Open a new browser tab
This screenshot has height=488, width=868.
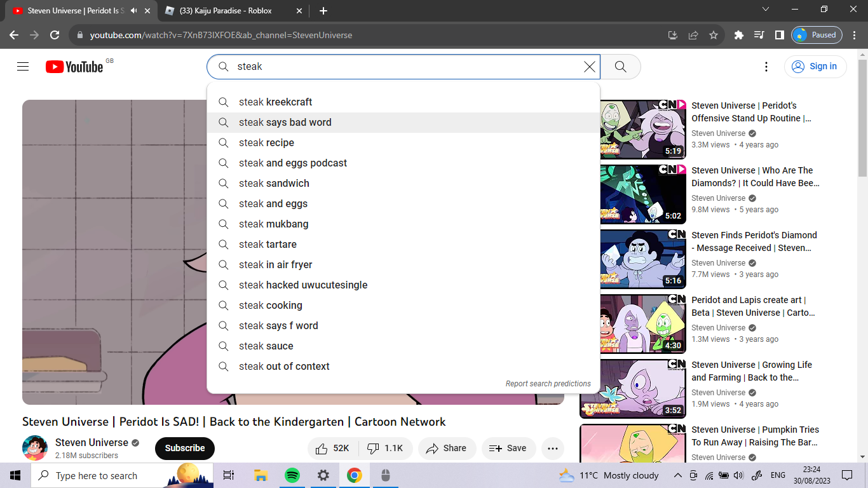[323, 11]
